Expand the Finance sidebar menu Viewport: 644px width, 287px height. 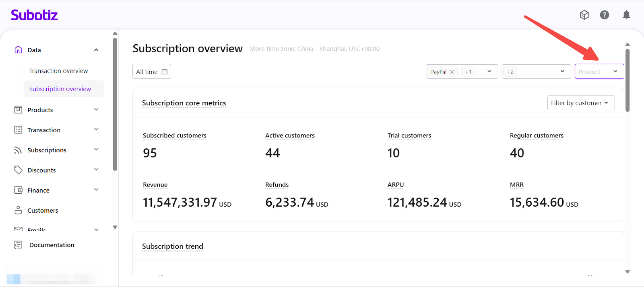pos(96,190)
